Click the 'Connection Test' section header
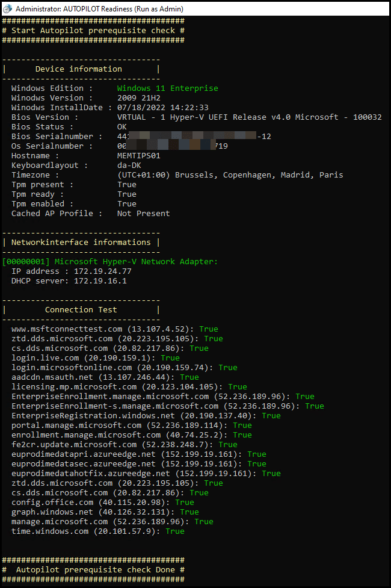Screen dimensions: 391x588 point(81,310)
